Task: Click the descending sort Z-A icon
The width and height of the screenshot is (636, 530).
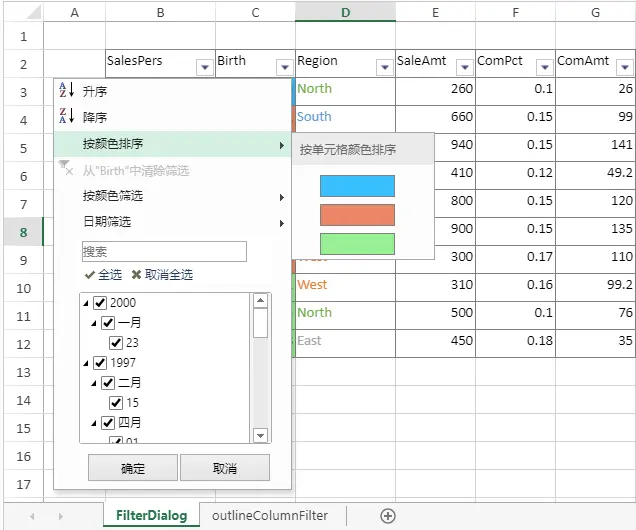Action: tap(67, 116)
